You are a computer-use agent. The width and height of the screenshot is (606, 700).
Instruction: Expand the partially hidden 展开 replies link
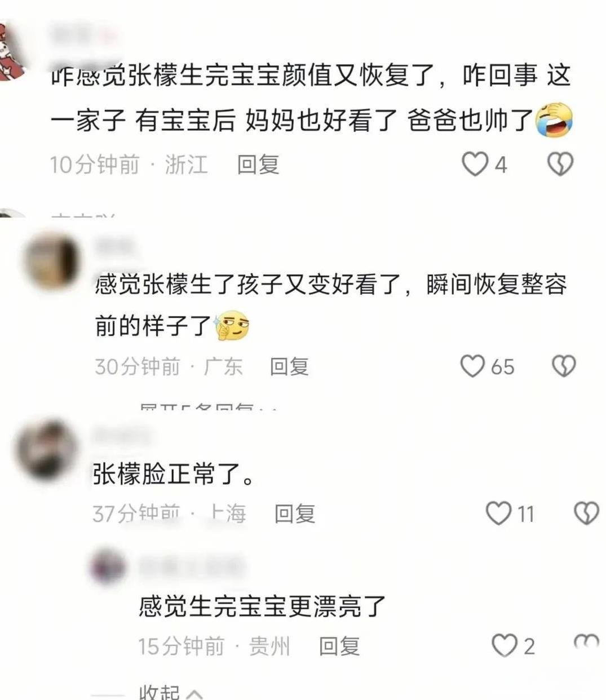(209, 406)
